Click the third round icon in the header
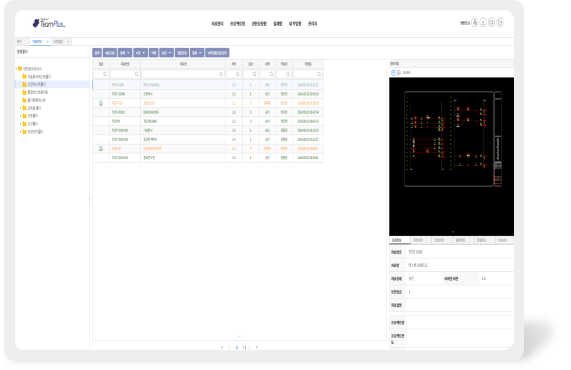The width and height of the screenshot is (571, 370). click(x=491, y=23)
